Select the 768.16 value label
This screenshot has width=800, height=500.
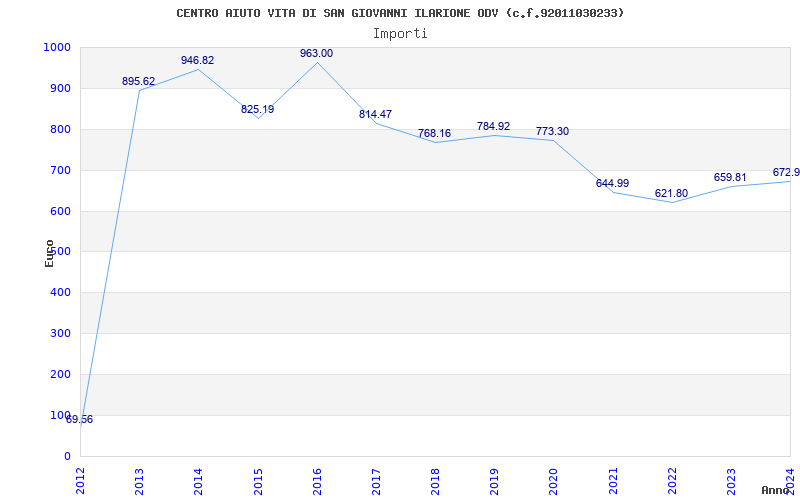click(x=434, y=133)
